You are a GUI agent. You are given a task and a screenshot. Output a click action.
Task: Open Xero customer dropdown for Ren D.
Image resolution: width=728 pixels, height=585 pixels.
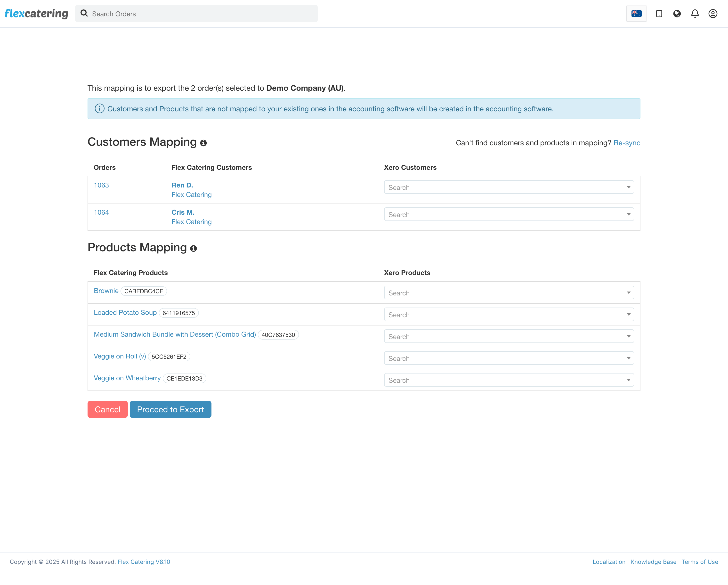pyautogui.click(x=509, y=187)
